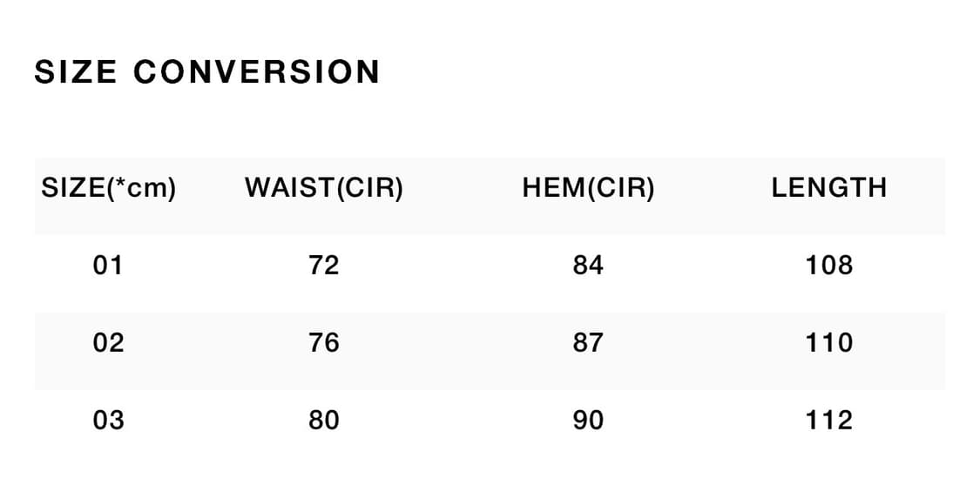Click length value 108
The height and width of the screenshot is (499, 980).
(x=828, y=265)
